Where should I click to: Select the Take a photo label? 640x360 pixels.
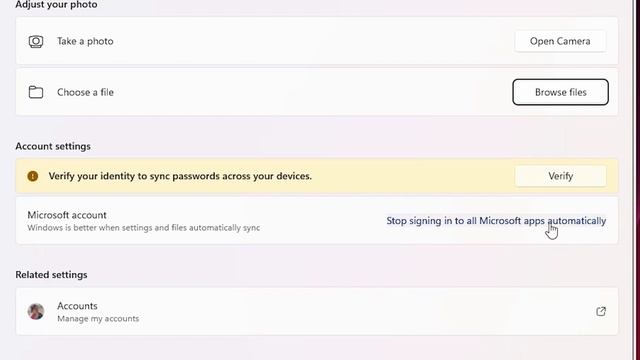(85, 41)
